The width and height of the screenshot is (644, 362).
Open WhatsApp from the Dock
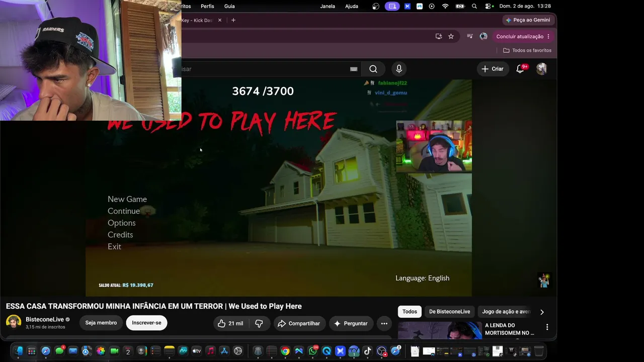tap(312, 351)
